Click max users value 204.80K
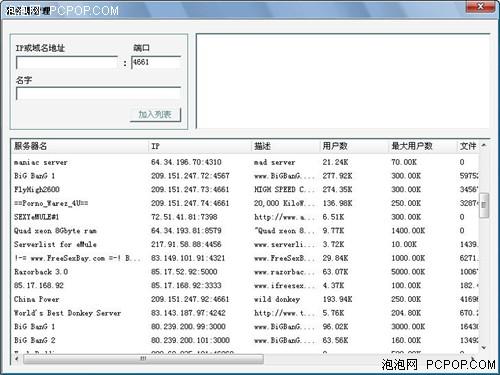Image resolution: width=500 pixels, height=375 pixels. click(x=406, y=313)
